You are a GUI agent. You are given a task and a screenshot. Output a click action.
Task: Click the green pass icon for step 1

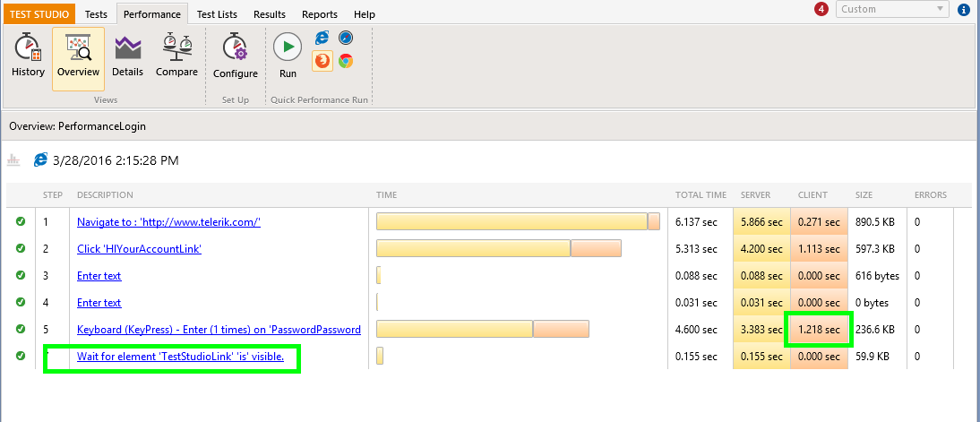[x=21, y=221]
